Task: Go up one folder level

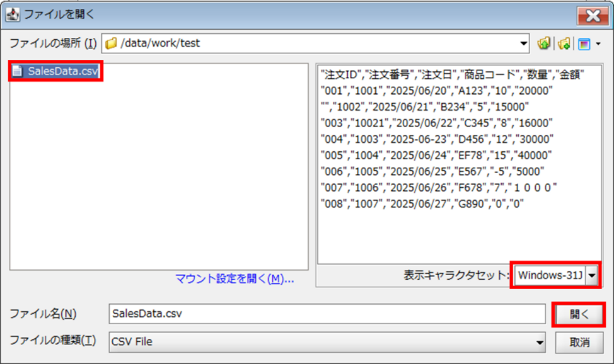Action: [x=543, y=43]
